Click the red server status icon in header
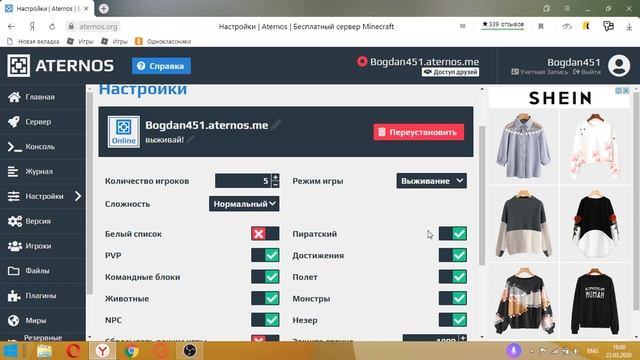 (x=362, y=62)
